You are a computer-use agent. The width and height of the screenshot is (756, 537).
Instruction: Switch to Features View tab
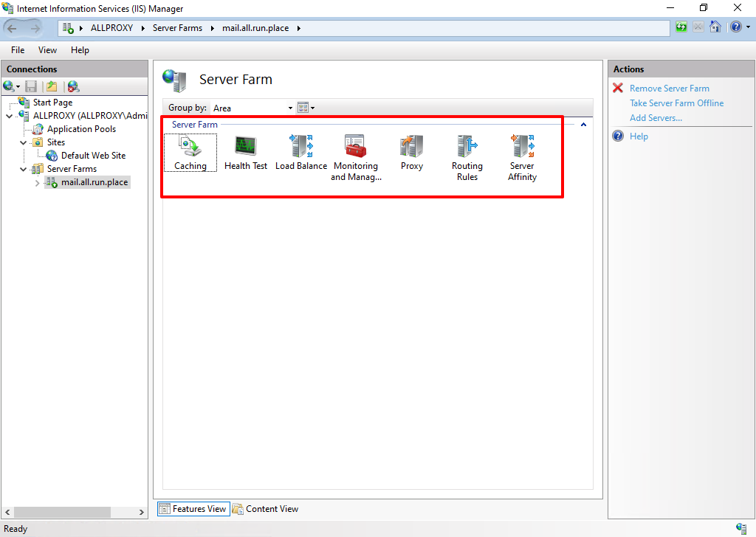click(x=193, y=508)
